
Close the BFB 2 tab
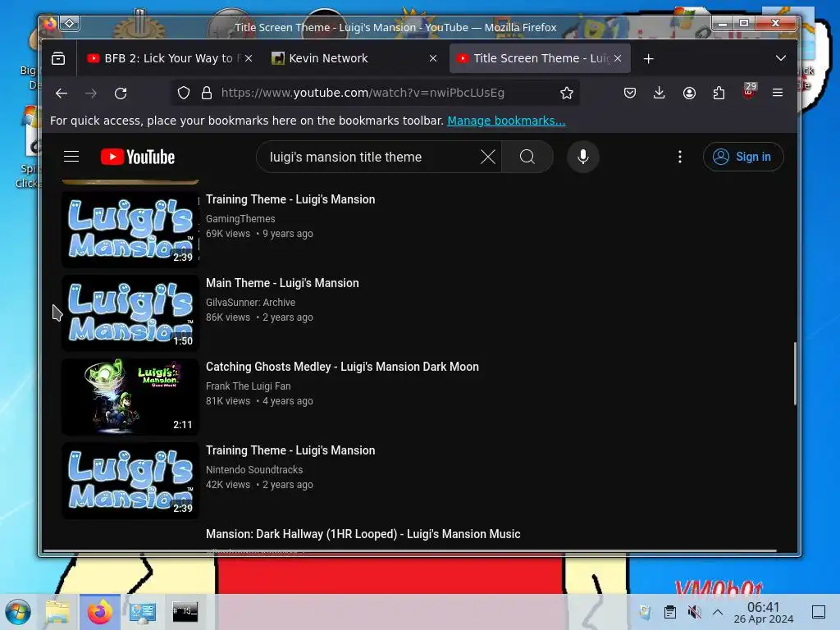point(249,58)
